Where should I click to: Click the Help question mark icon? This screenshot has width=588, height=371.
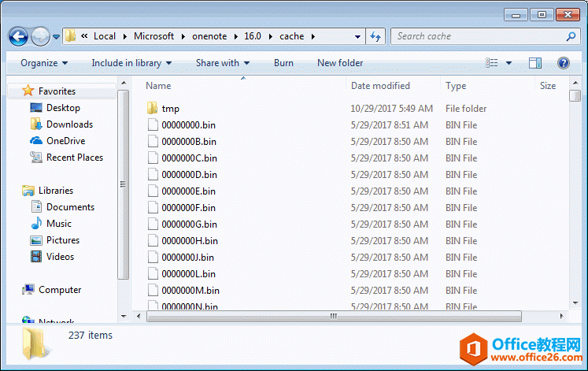point(564,63)
